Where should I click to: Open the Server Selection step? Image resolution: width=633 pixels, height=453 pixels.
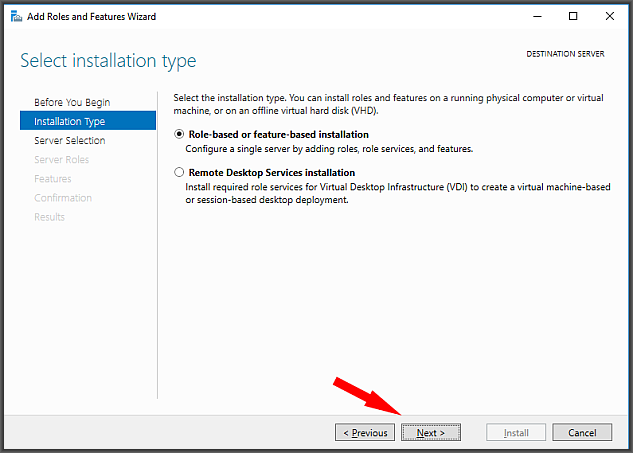69,141
